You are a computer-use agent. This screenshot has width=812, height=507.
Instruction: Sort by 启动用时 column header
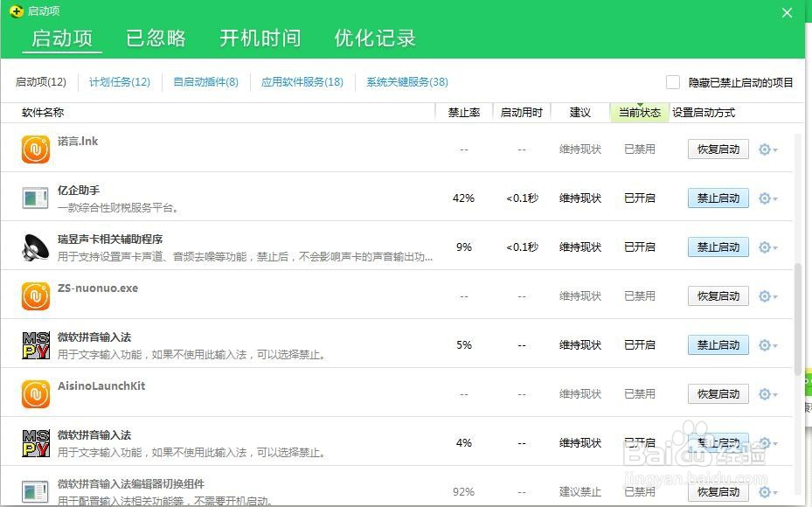[x=522, y=113]
